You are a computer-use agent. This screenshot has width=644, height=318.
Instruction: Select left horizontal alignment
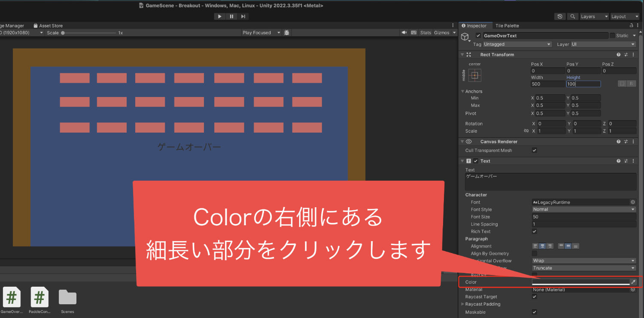click(x=535, y=246)
